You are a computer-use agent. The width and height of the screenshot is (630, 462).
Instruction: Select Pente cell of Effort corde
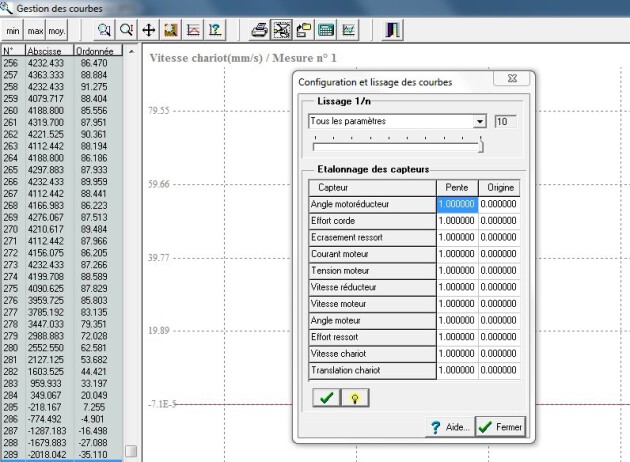click(457, 221)
